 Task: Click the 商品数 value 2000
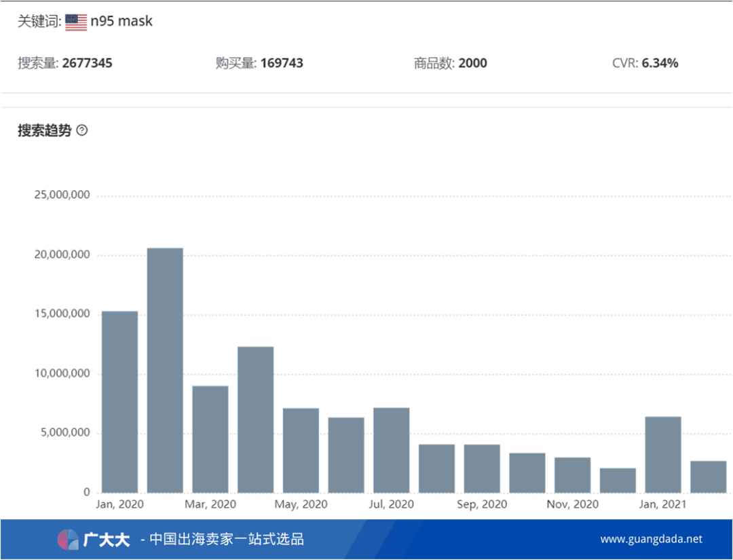click(472, 63)
